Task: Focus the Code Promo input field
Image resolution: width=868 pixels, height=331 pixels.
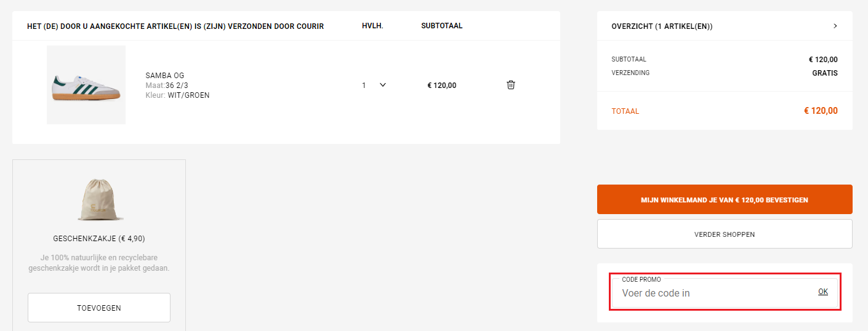Action: click(708, 293)
